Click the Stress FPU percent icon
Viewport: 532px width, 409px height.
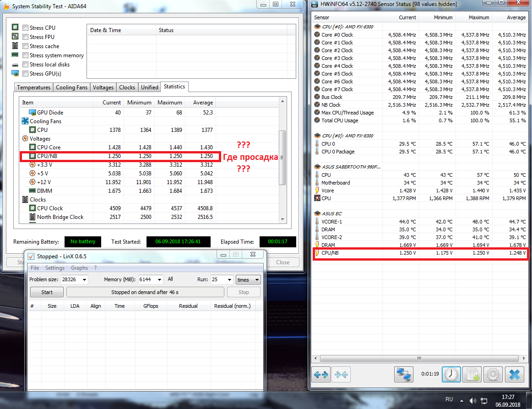(x=15, y=36)
